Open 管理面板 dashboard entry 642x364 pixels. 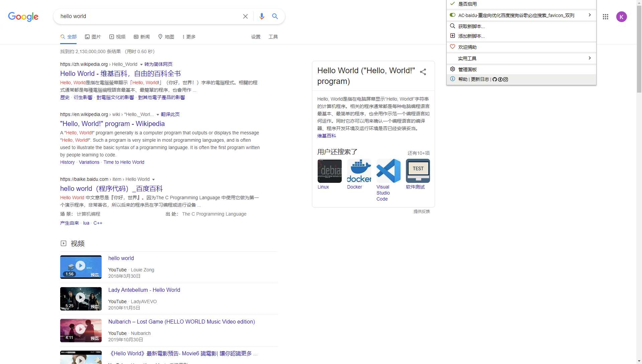(521, 70)
